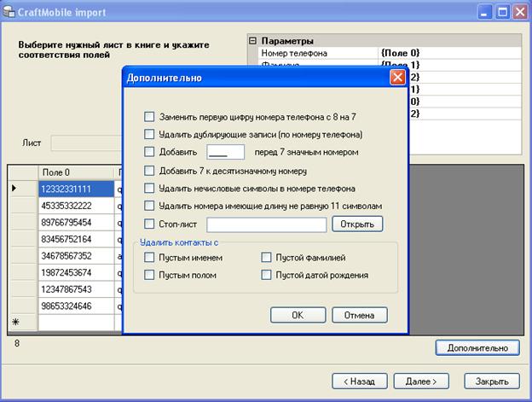
Task: Click the Стоп-лист file path field
Action: [x=267, y=224]
